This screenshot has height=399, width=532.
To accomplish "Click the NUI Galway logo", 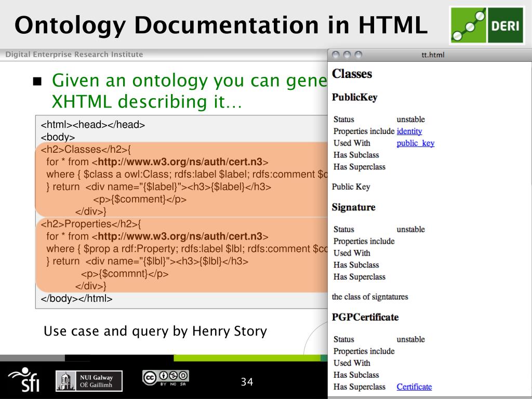I will pyautogui.click(x=89, y=381).
